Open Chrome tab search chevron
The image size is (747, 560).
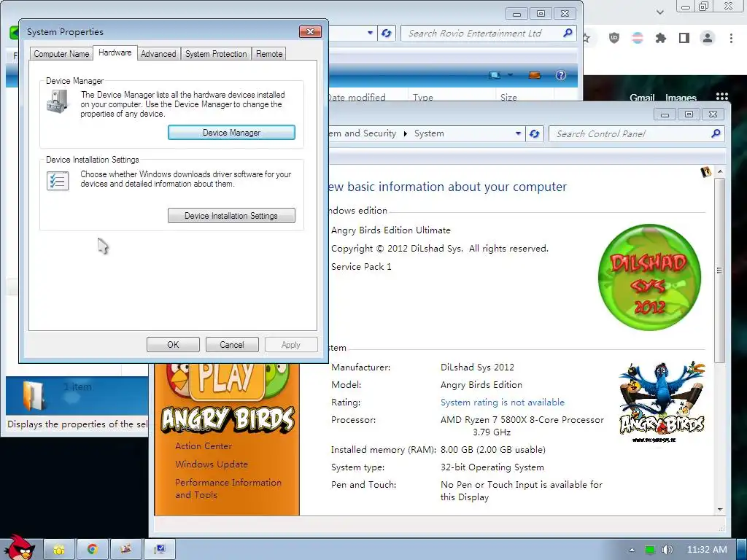click(659, 12)
